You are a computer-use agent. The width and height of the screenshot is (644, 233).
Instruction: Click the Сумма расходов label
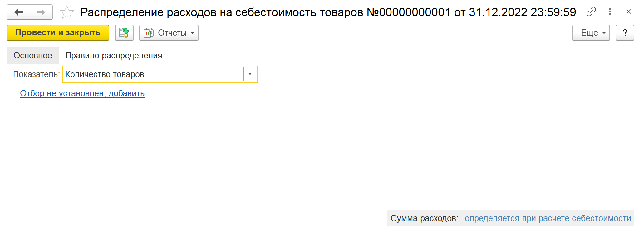(424, 218)
